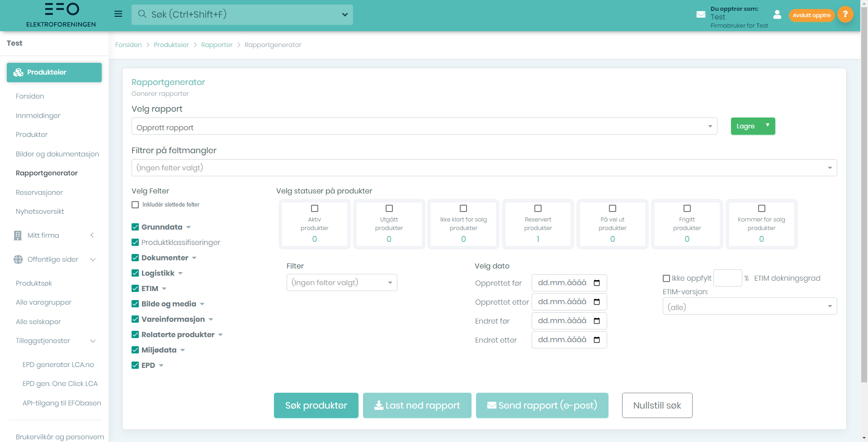
Task: Expand the ETIM-versjon dropdown
Action: (749, 306)
